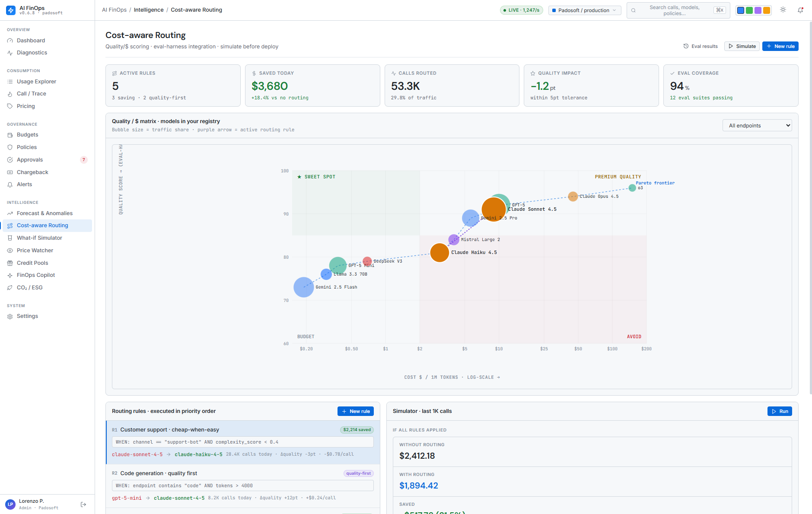Choose the orange accent color swatch
The image size is (812, 514).
point(767,10)
